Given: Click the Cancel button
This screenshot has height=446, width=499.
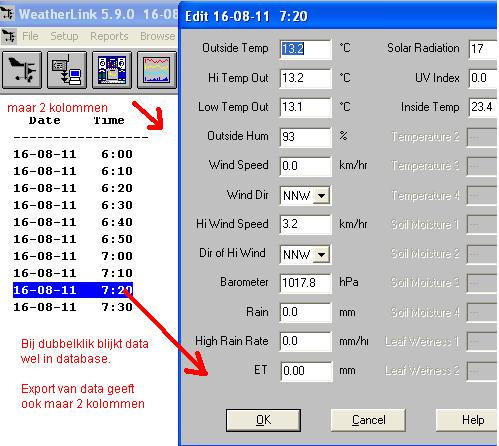Looking at the screenshot, I should 368,420.
